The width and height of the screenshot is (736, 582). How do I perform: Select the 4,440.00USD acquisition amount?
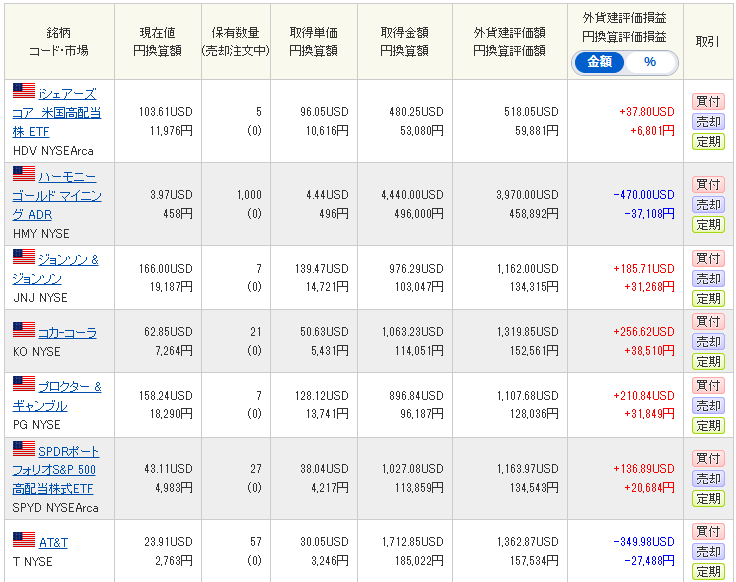412,195
